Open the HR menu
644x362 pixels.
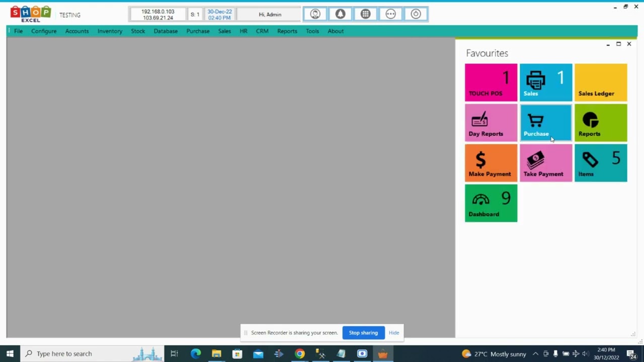pos(244,31)
